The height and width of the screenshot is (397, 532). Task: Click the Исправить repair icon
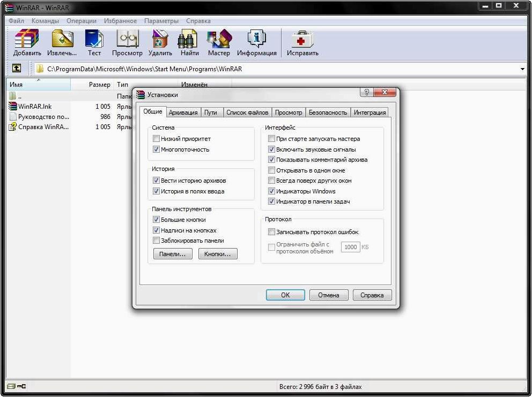tap(302, 39)
